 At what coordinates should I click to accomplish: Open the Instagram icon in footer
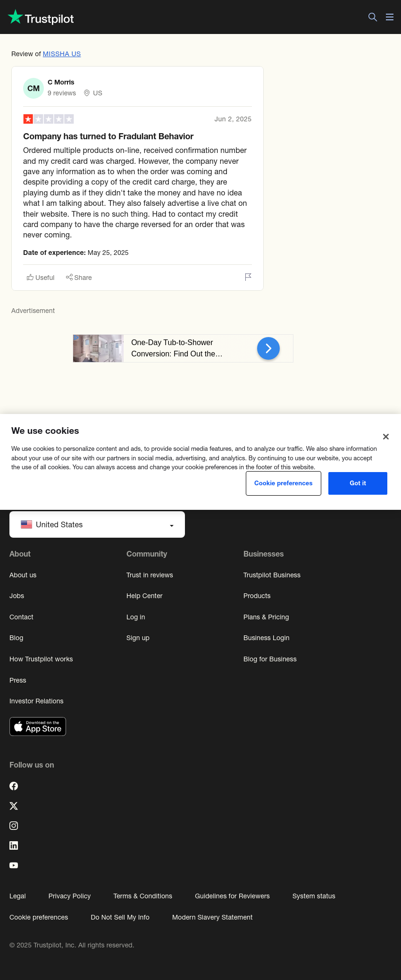(14, 826)
